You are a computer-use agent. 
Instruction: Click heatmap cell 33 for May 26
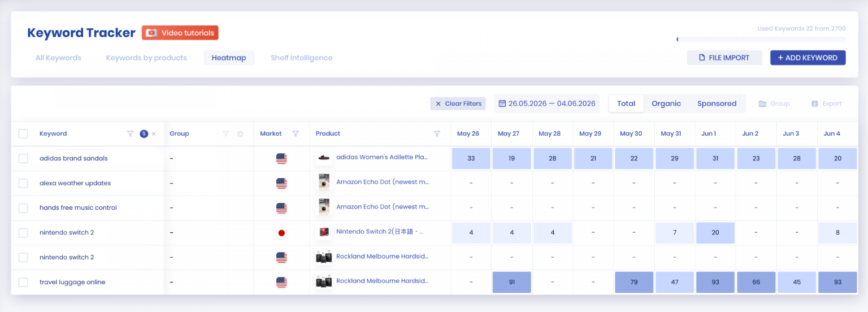471,159
